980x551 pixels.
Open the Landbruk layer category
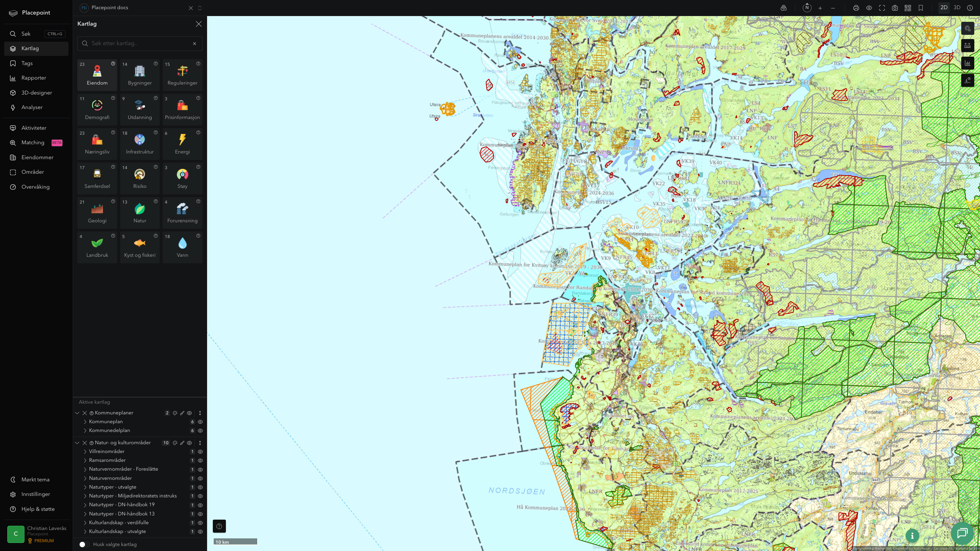click(x=97, y=247)
